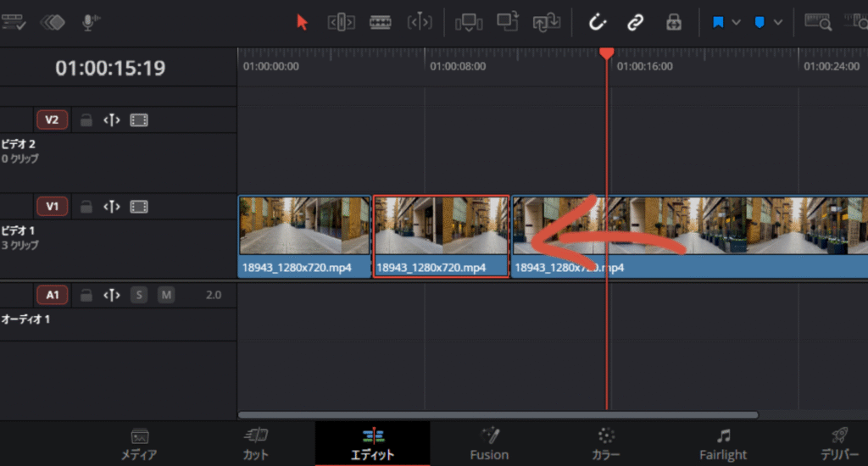Viewport: 868px width, 466px height.
Task: Click the Overwrite Clip toolbar icon
Action: point(507,23)
